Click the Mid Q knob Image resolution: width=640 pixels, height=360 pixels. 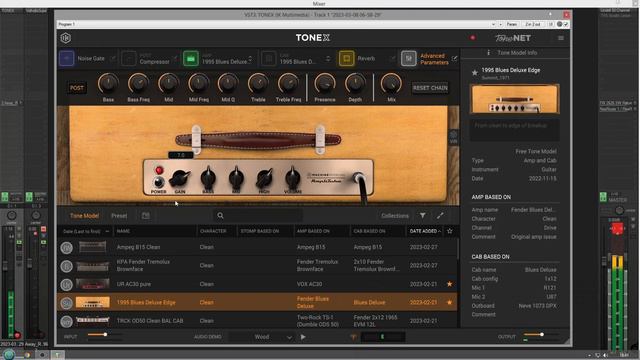228,84
